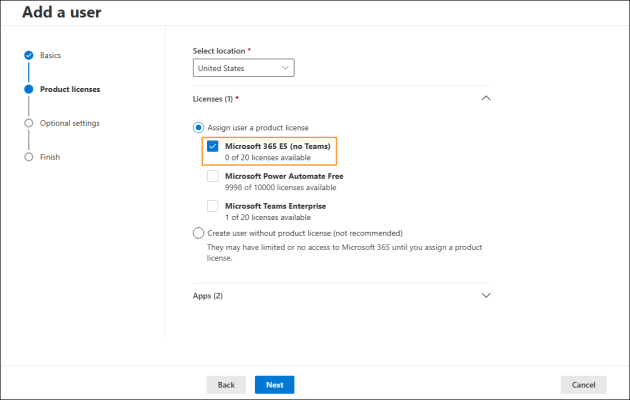Click the Licenses (1) heading
This screenshot has height=400, width=630.
coord(213,99)
